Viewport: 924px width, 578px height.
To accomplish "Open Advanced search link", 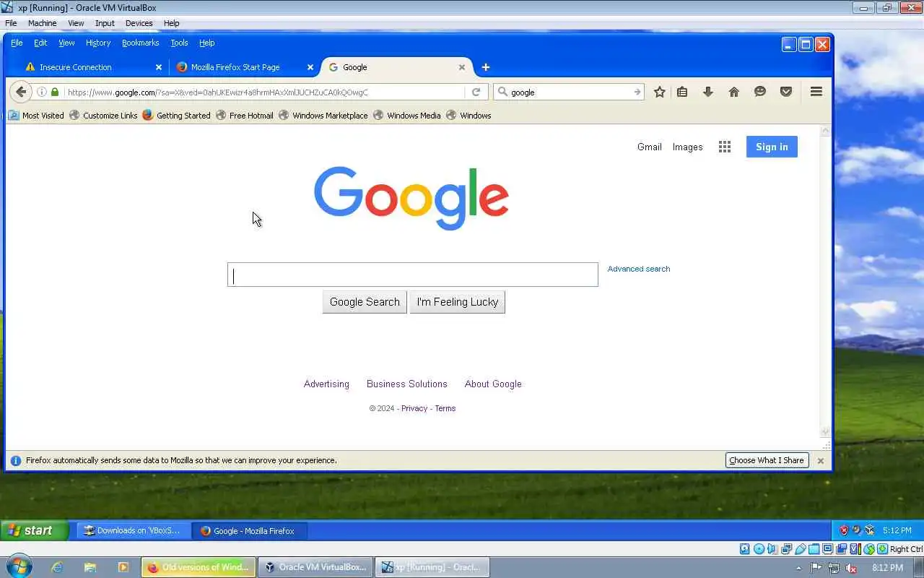I will tap(638, 269).
